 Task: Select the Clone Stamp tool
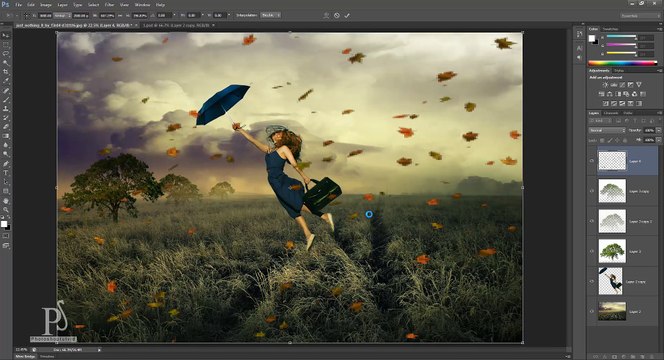6,109
